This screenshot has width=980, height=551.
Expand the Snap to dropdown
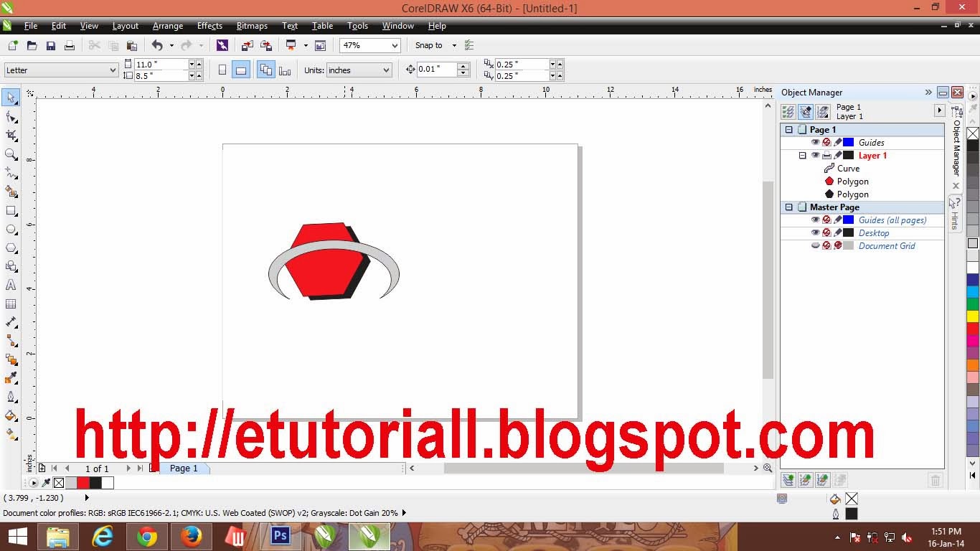point(454,45)
